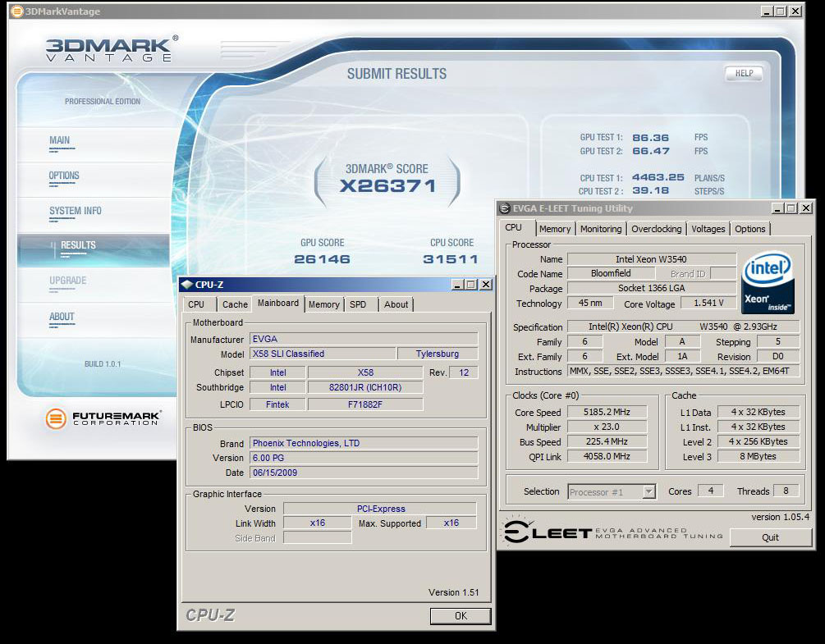Open the Overclocking tab in E-LEET

[x=656, y=229]
